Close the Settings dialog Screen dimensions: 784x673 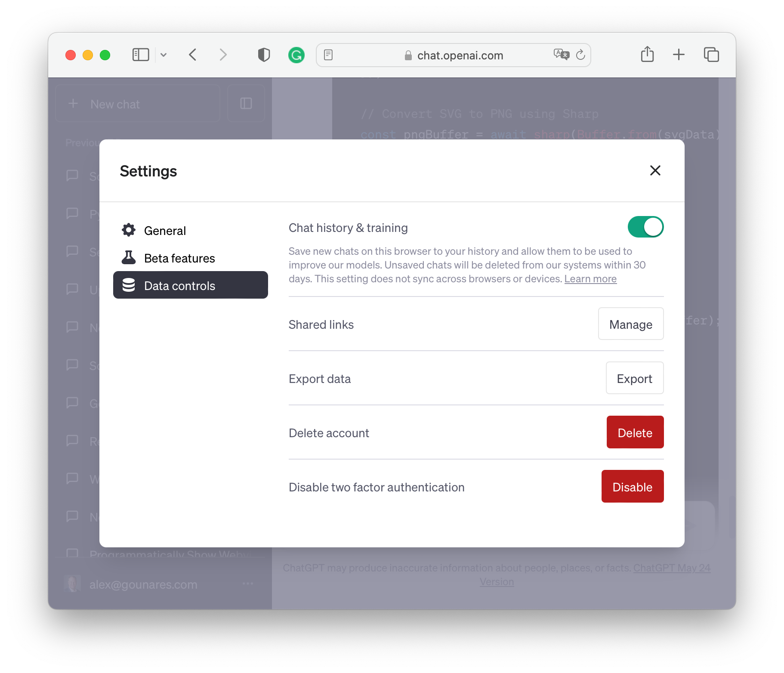655,170
